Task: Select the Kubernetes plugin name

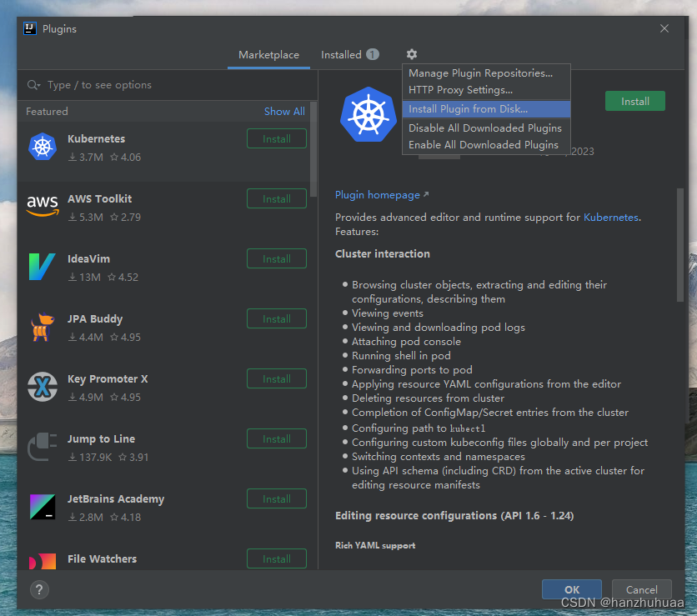Action: 97,138
